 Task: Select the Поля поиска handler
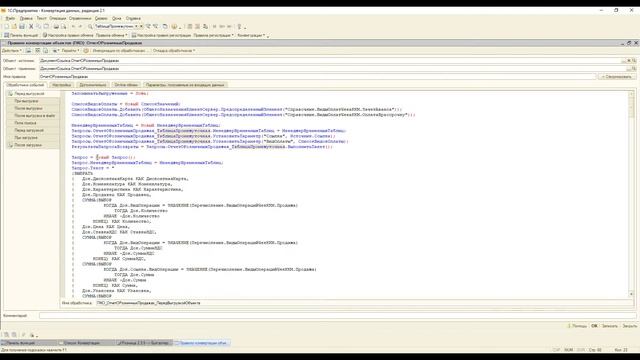coord(33,123)
